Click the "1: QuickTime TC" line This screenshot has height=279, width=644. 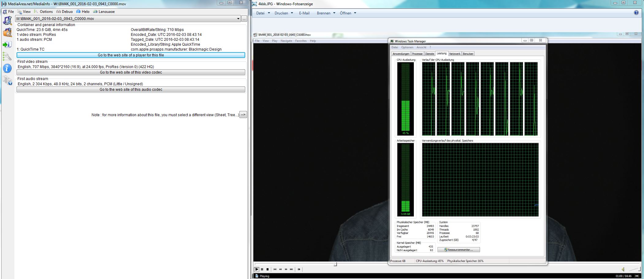(31, 49)
